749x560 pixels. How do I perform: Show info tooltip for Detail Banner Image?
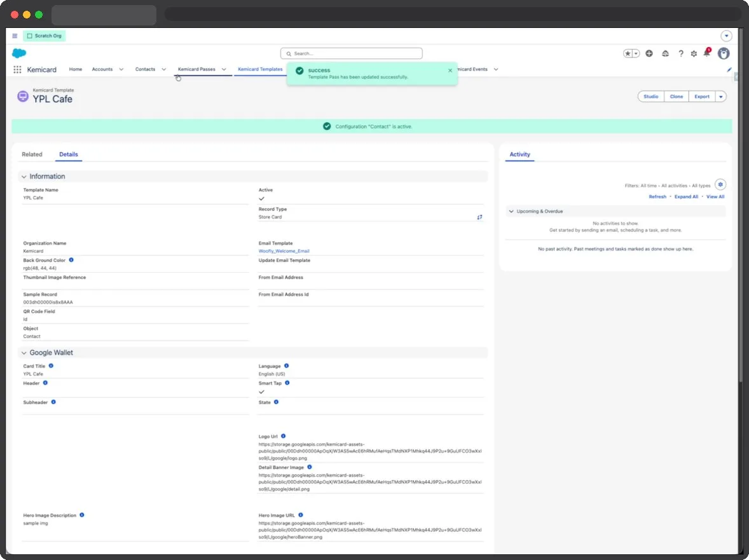pyautogui.click(x=310, y=467)
